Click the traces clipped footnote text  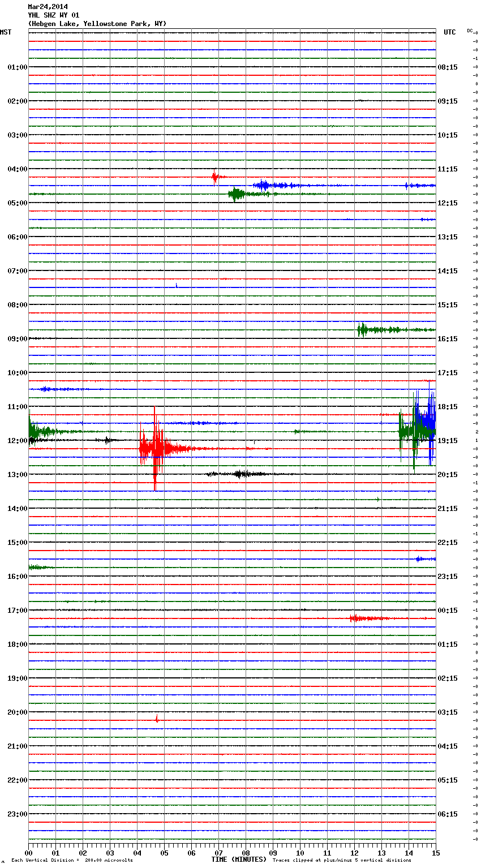coord(342,860)
